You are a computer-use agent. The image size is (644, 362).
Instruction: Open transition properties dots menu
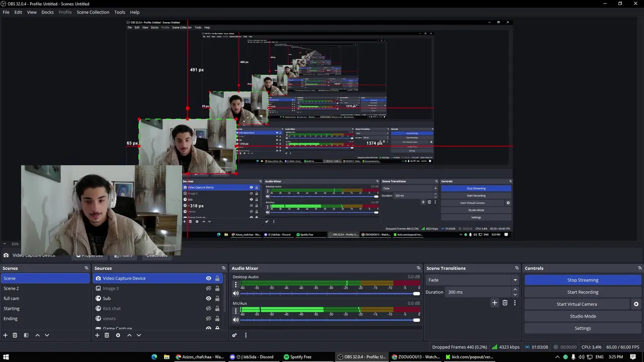[515, 303]
